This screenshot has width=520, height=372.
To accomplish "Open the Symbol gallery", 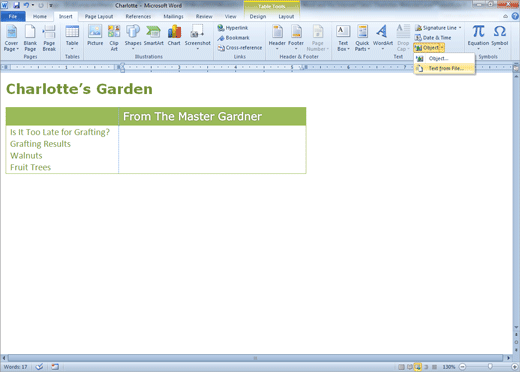I will [499, 37].
